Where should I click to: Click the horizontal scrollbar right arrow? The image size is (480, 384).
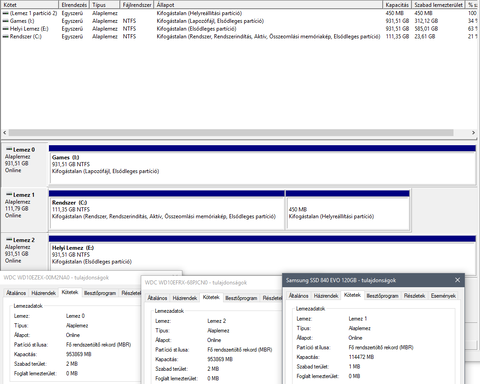pos(473,133)
